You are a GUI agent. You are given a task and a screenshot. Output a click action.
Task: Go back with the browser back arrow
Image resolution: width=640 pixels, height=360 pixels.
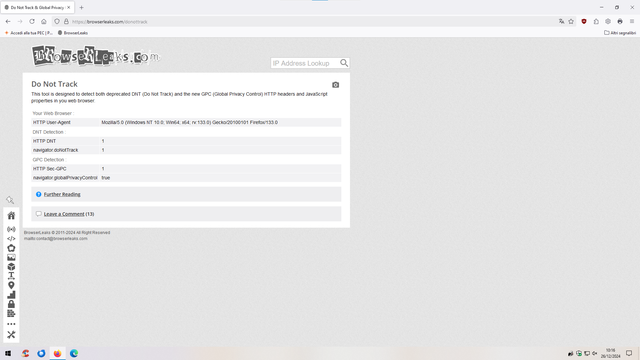8,22
